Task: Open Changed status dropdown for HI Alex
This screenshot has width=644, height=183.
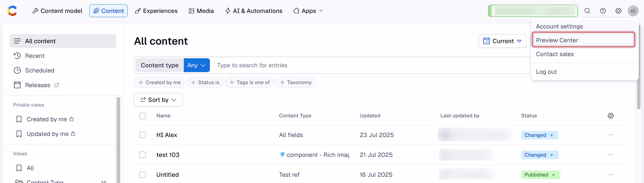Action: (539, 135)
